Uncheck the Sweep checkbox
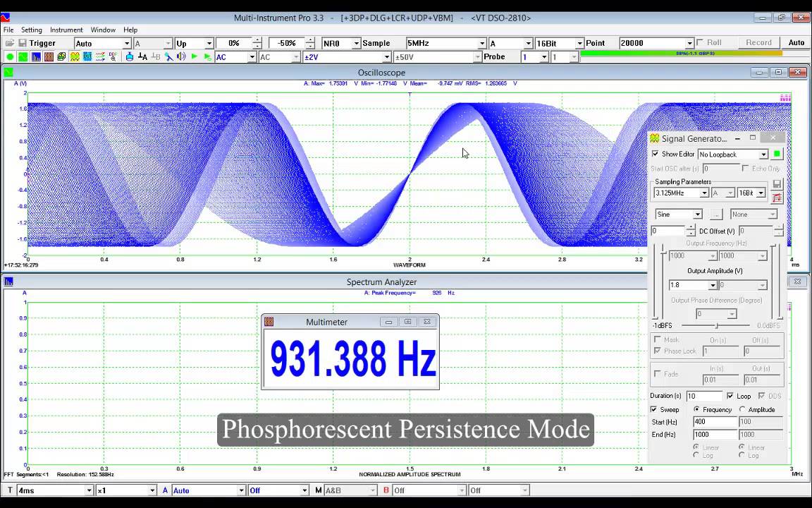812x508 pixels. pyautogui.click(x=654, y=409)
